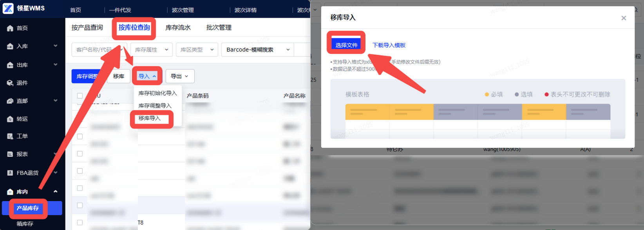Open the 客户名称/代码 dropdown
644x230 pixels.
(99, 50)
